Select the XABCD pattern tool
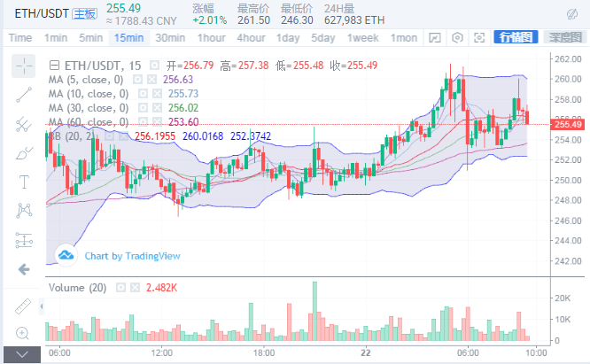The height and width of the screenshot is (364, 590). point(24,211)
